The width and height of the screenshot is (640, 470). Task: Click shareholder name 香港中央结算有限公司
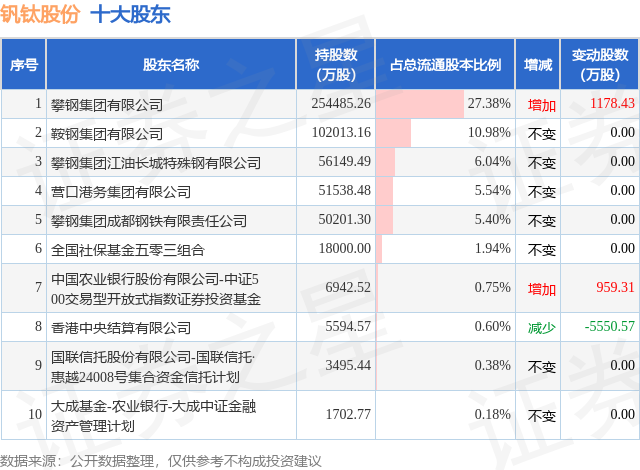121,328
